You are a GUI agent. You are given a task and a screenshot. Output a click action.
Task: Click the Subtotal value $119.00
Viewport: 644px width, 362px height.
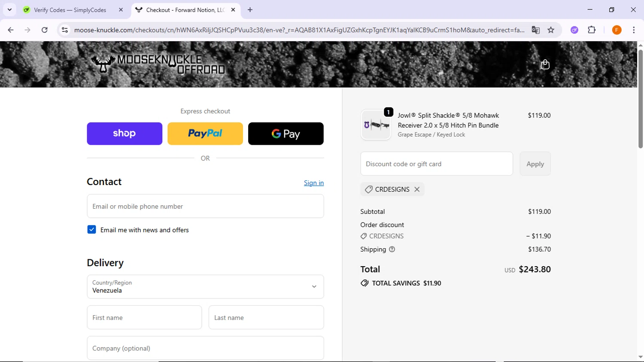[539, 212]
